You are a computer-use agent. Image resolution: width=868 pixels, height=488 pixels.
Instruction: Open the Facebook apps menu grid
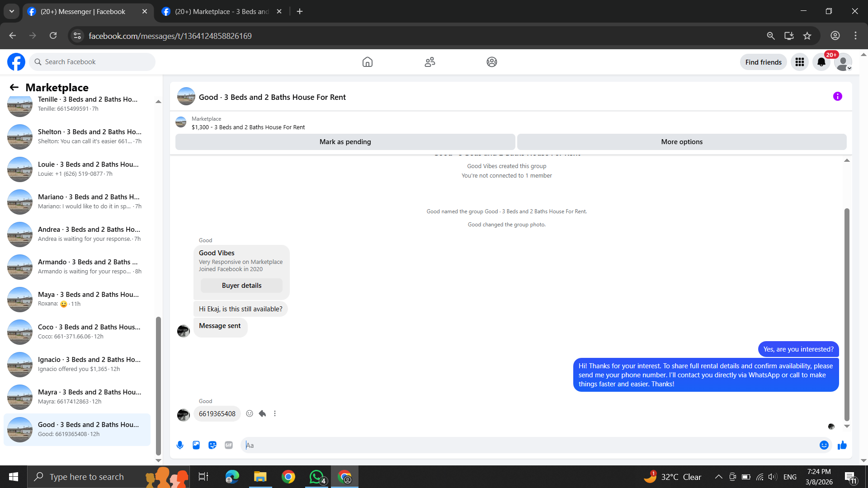click(799, 62)
